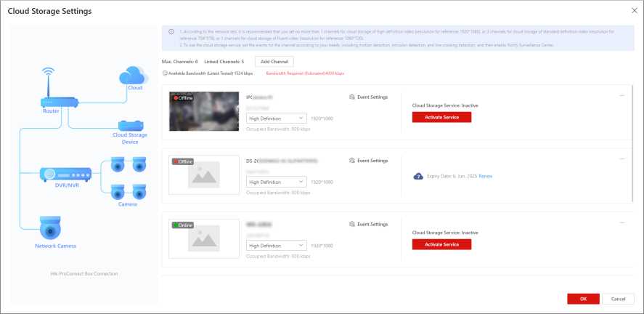Image resolution: width=644 pixels, height=314 pixels.
Task: Open Event Settings for the second channel
Action: pos(369,161)
